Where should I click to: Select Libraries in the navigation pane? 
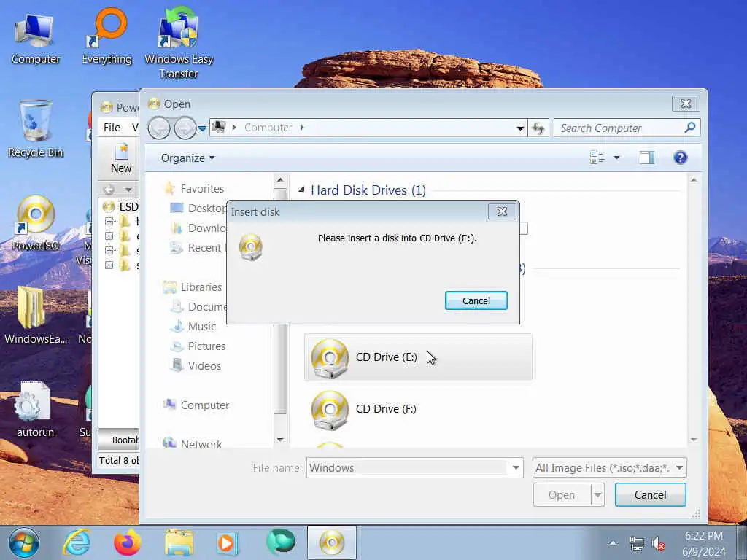click(x=201, y=287)
